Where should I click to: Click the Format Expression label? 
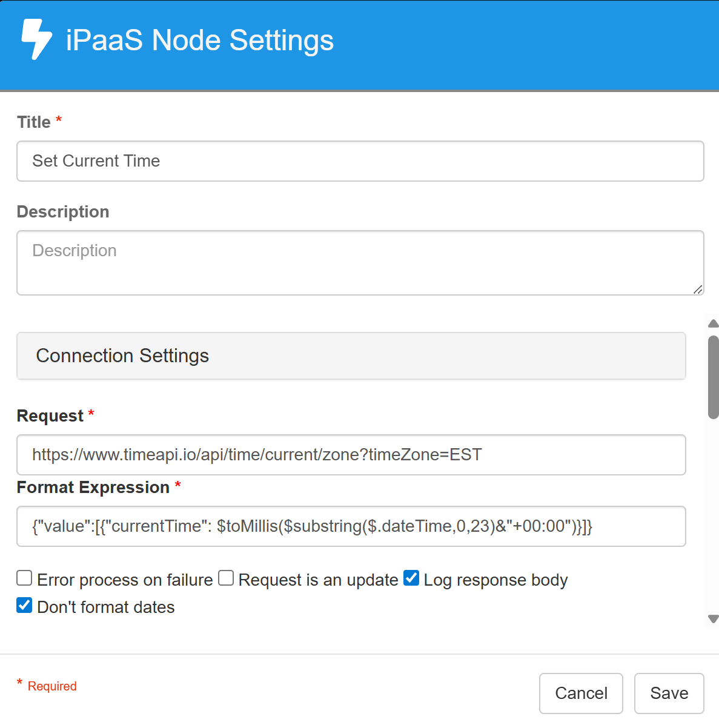(93, 488)
